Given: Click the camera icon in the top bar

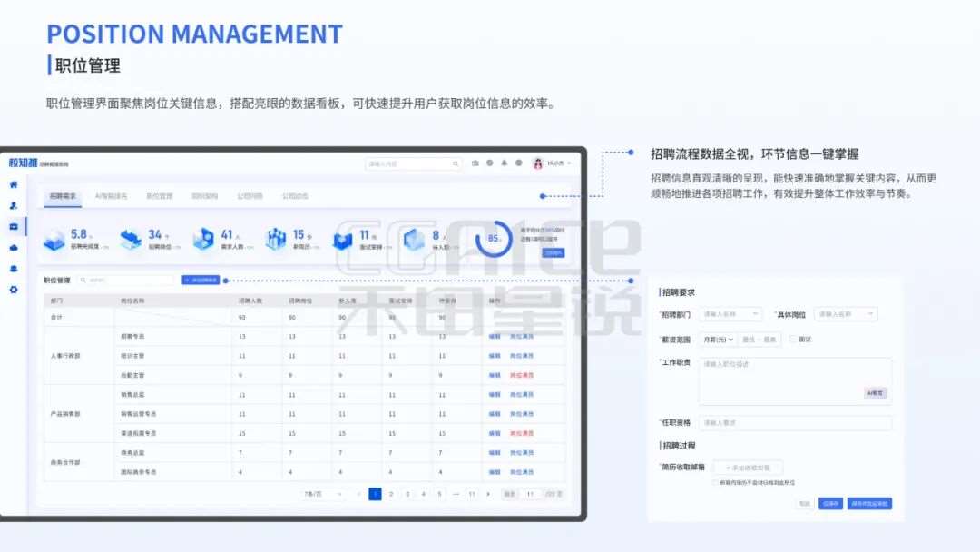Looking at the screenshot, I should point(475,163).
